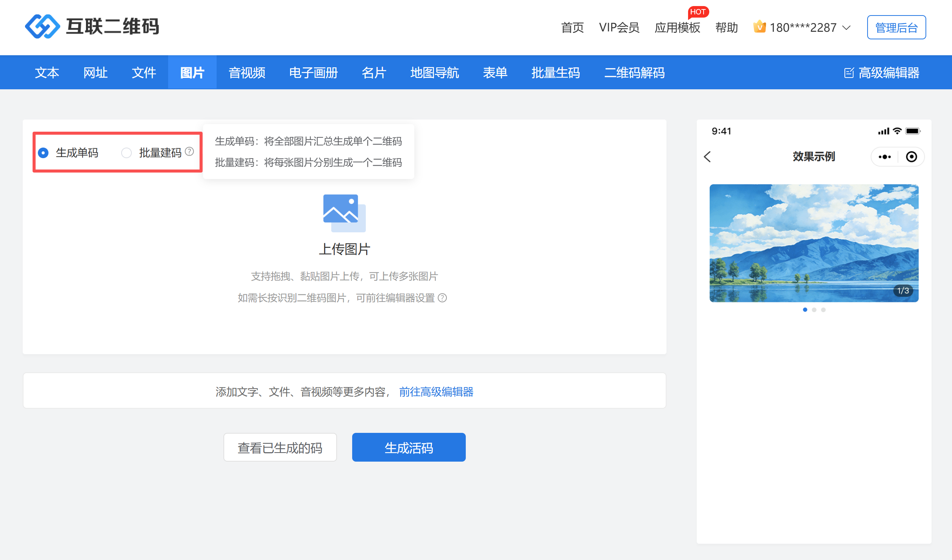The width and height of the screenshot is (952, 560).
Task: Click the upload image icon
Action: [344, 213]
